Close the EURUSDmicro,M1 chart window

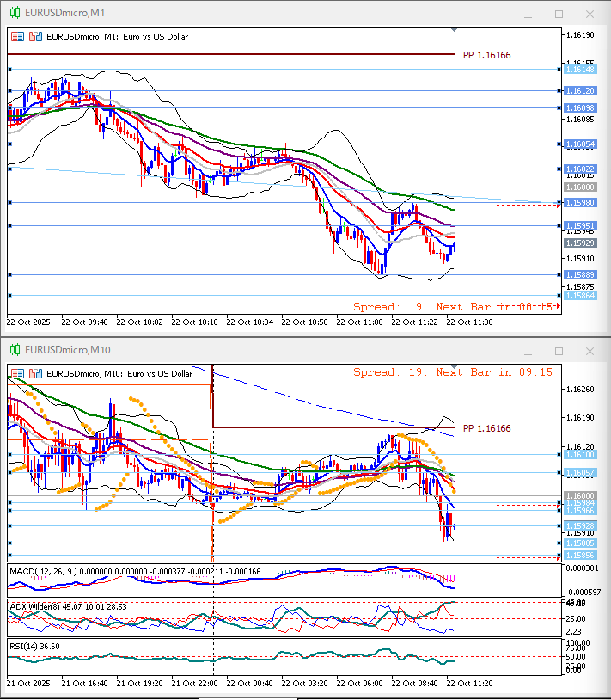tap(590, 14)
